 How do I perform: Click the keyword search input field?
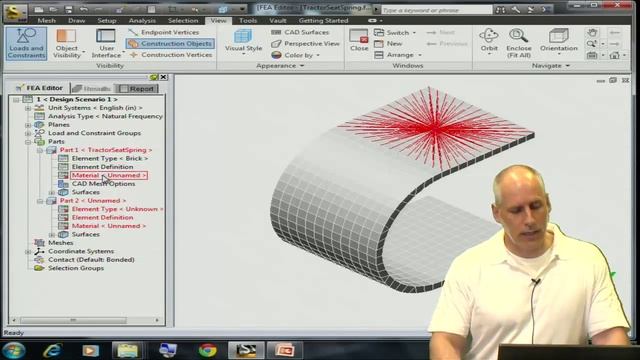pos(436,10)
